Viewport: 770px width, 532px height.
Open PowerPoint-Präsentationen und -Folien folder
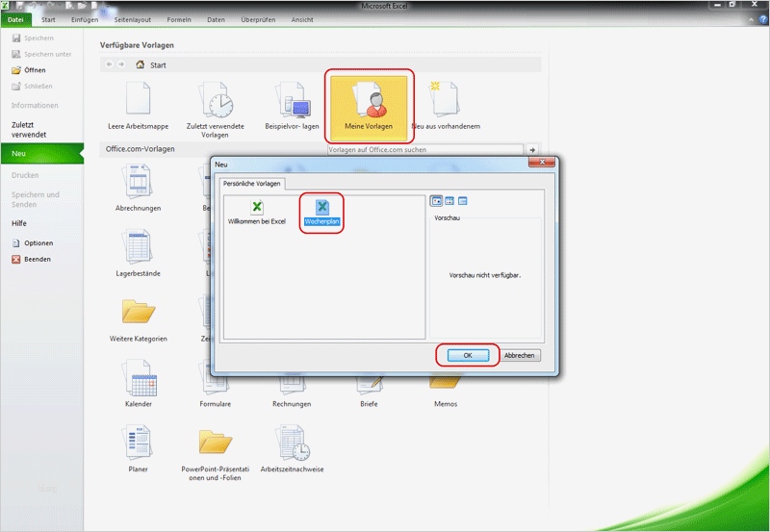(215, 454)
